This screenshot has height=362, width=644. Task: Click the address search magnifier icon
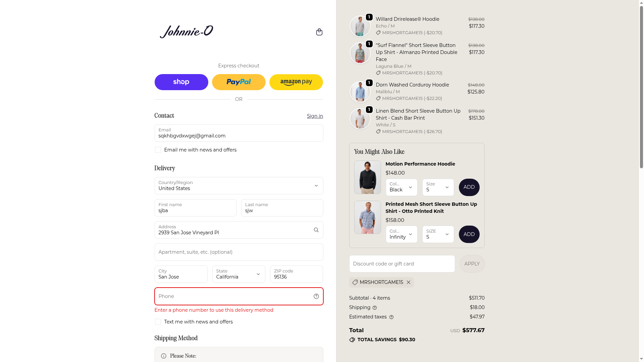[x=316, y=230]
